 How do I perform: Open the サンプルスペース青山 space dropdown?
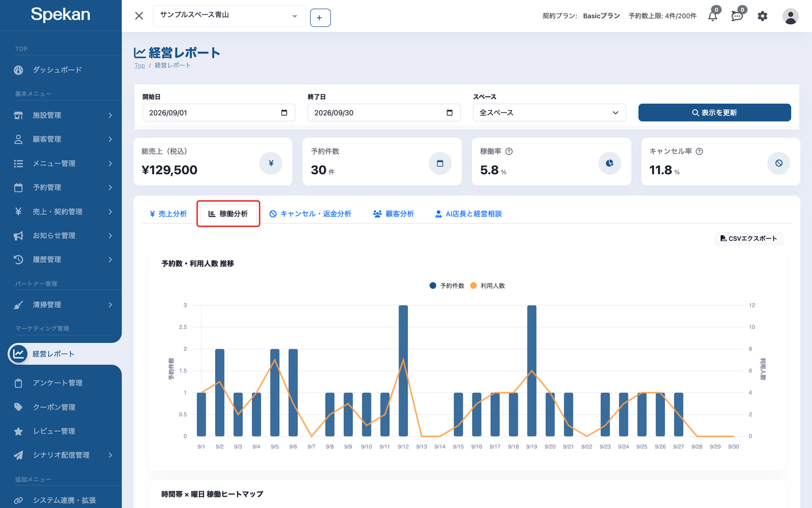tap(230, 16)
